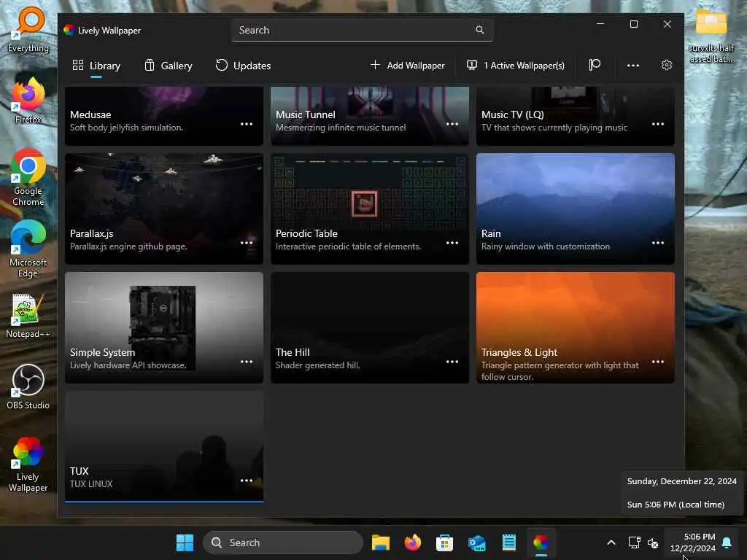Open the notification bell icon

click(727, 542)
